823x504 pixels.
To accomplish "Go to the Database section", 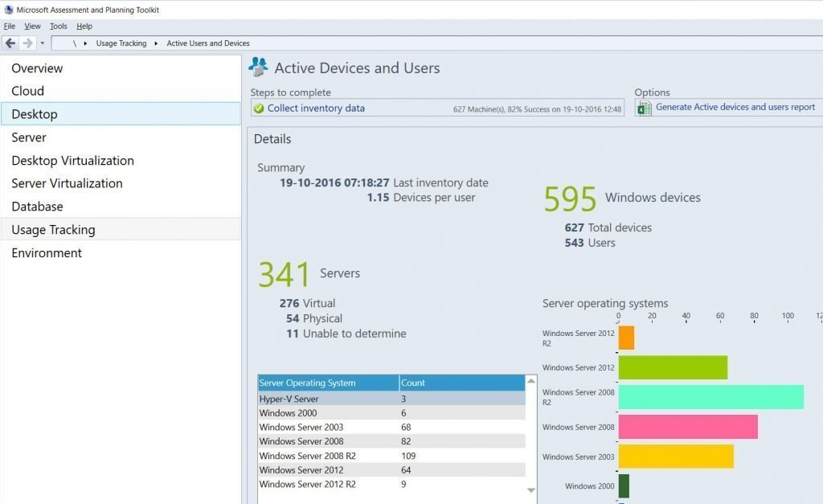I will click(37, 207).
